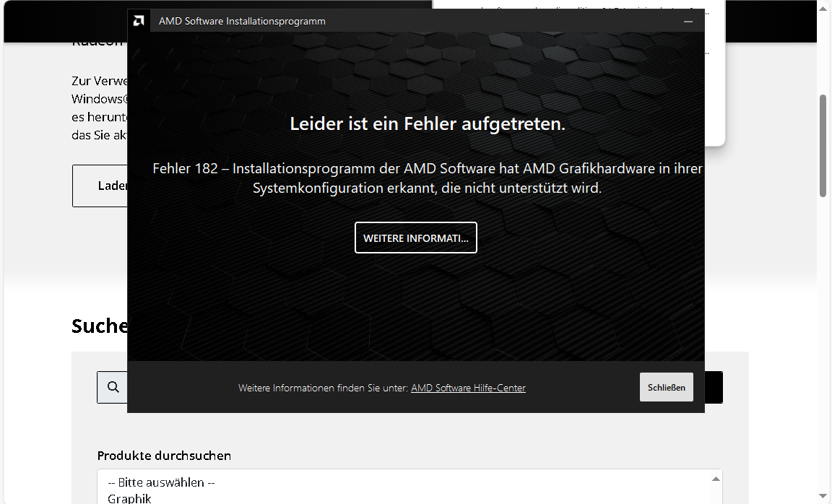Click the search magnifier icon on webpage
The image size is (832, 504).
113,387
